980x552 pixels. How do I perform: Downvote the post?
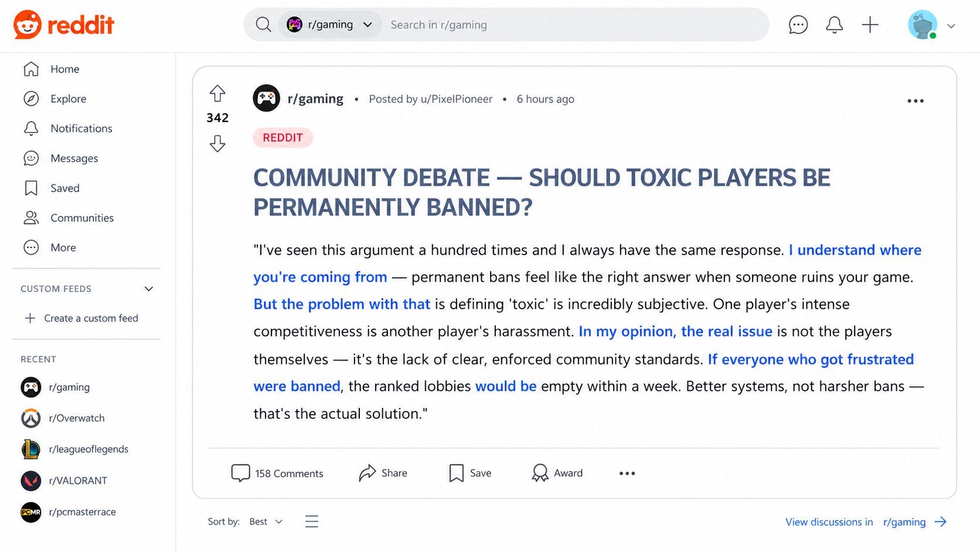[x=217, y=144]
